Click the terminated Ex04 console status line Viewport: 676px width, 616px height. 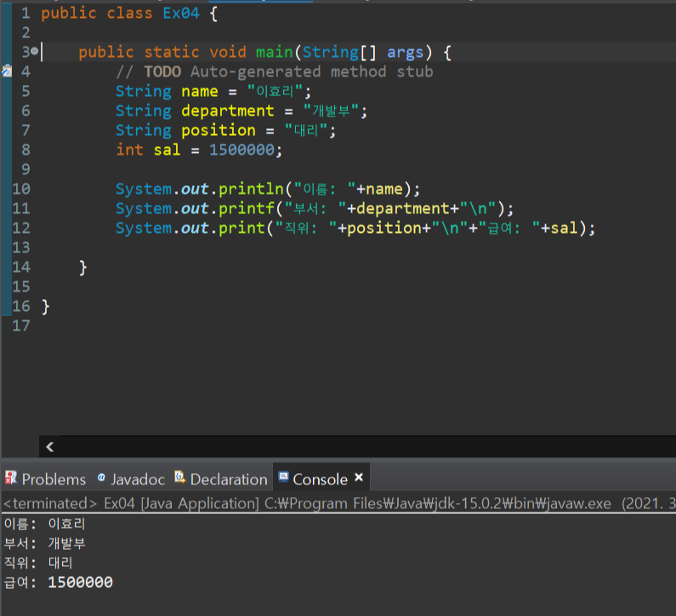(x=338, y=503)
